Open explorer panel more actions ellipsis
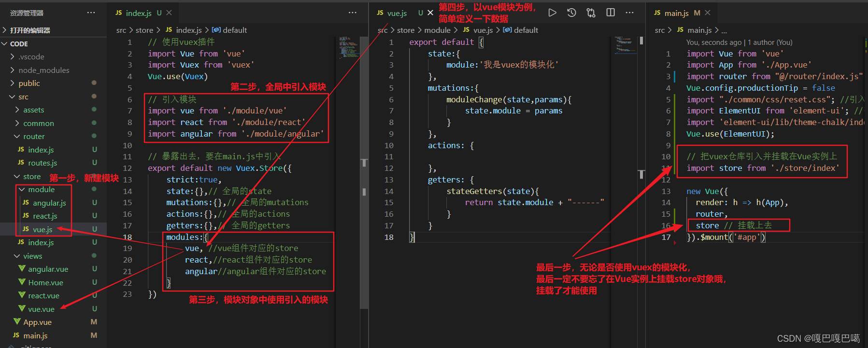The image size is (868, 348). coord(91,13)
